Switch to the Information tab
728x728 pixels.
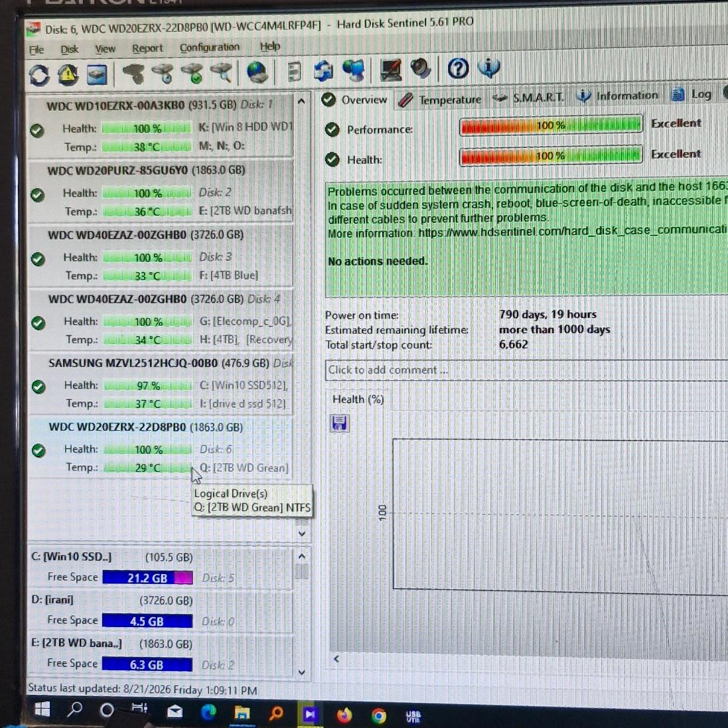[x=617, y=96]
